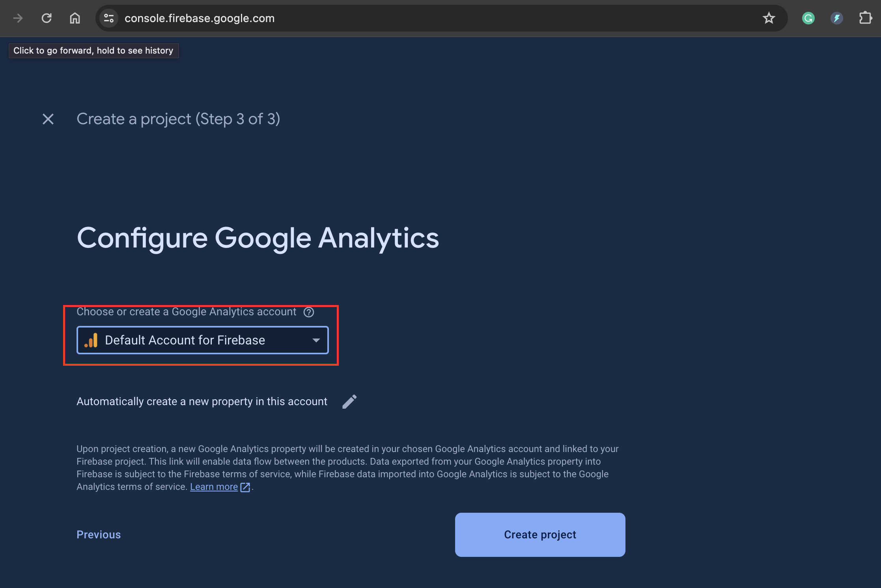
Task: Reload the Firebase console page
Action: point(47,18)
